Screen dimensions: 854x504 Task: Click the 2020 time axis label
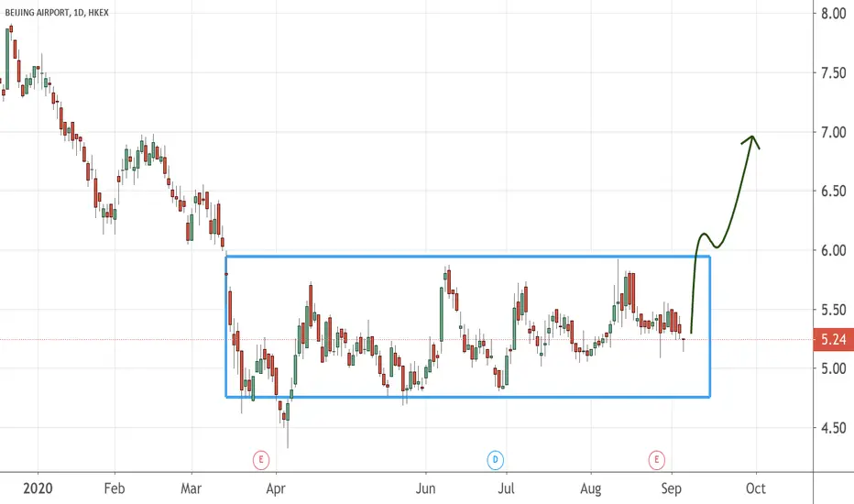click(x=38, y=488)
